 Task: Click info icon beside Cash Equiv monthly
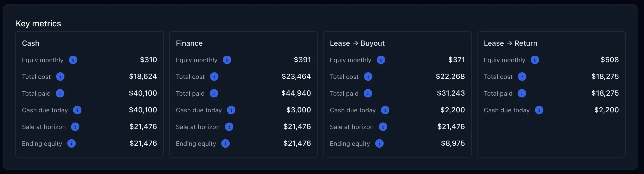click(73, 60)
